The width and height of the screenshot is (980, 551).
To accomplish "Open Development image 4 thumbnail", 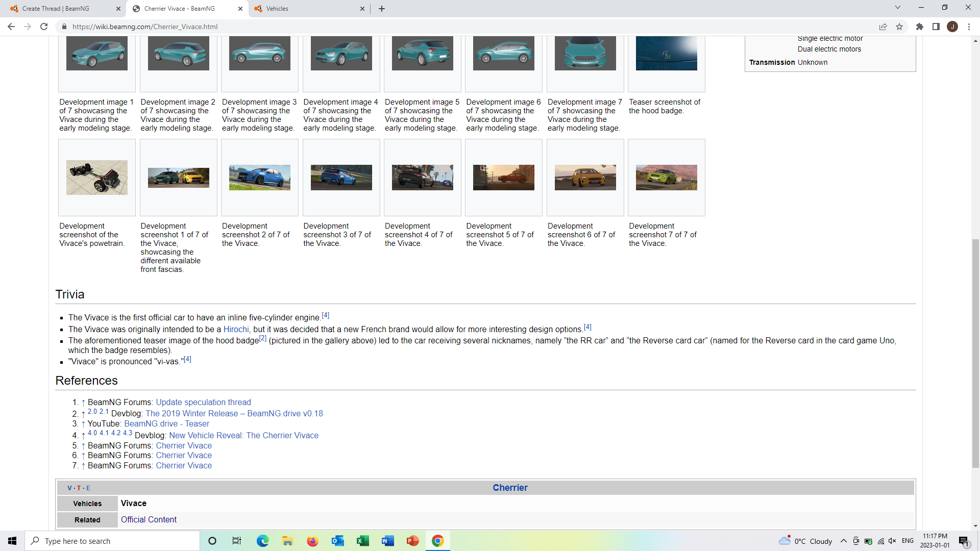I will 341,53.
